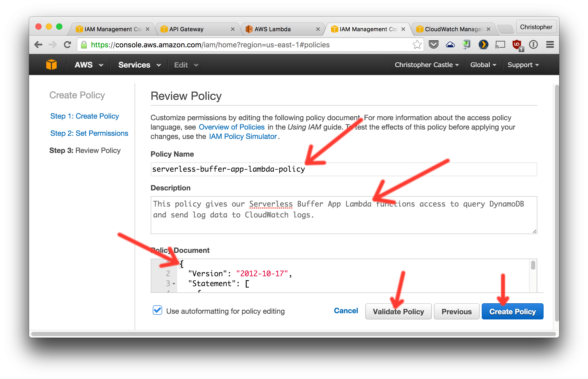Click the Create Policy button
Viewport: 588px width, 379px height.
(512, 311)
